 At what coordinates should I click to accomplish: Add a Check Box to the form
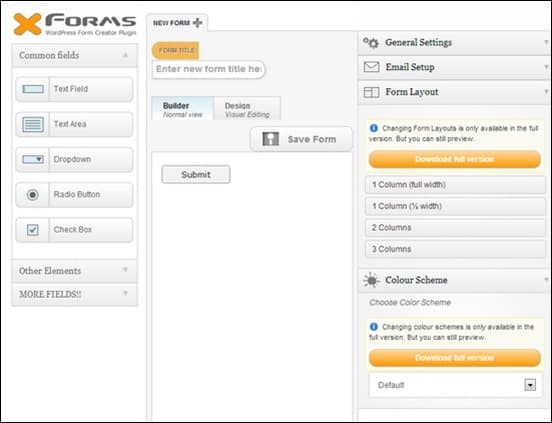coord(74,230)
